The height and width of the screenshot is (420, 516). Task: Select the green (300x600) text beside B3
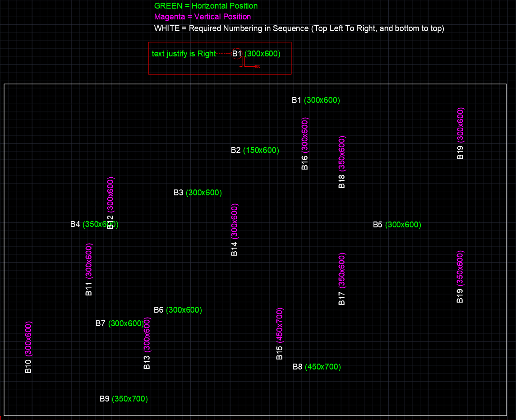pos(204,193)
